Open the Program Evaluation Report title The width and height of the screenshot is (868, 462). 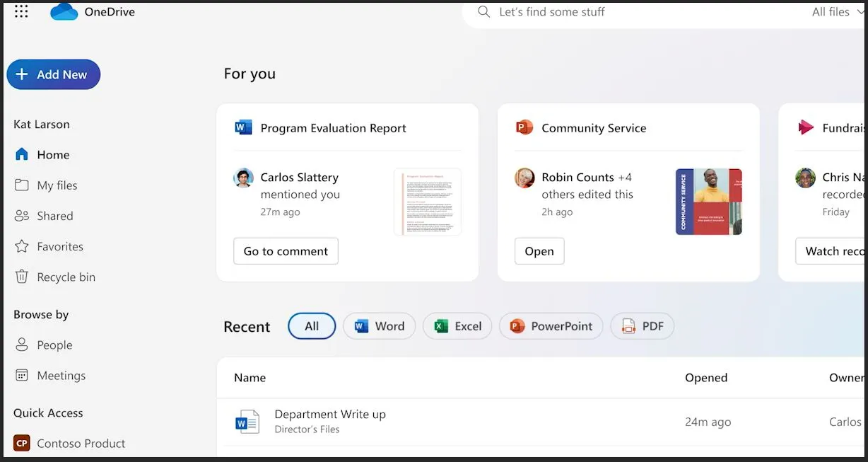tap(334, 128)
